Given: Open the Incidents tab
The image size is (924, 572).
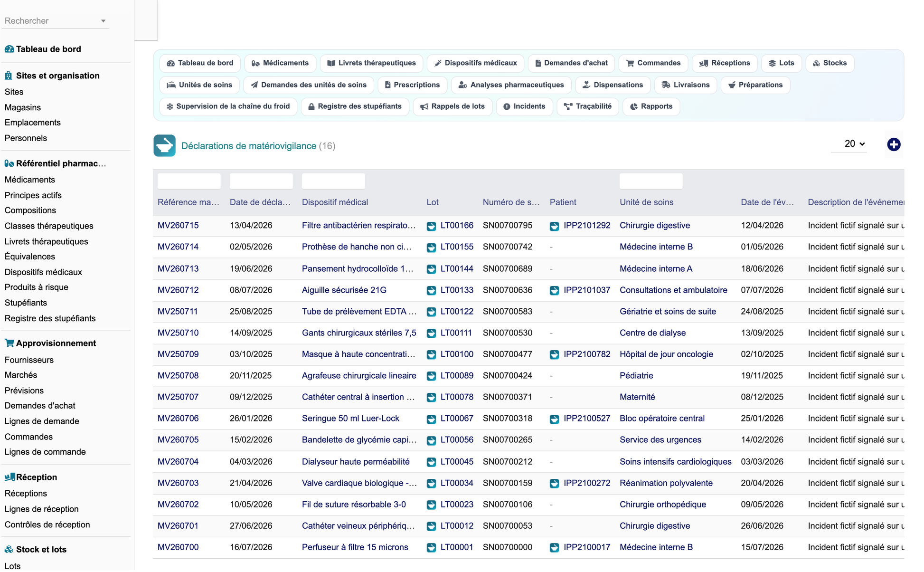Looking at the screenshot, I should [524, 106].
